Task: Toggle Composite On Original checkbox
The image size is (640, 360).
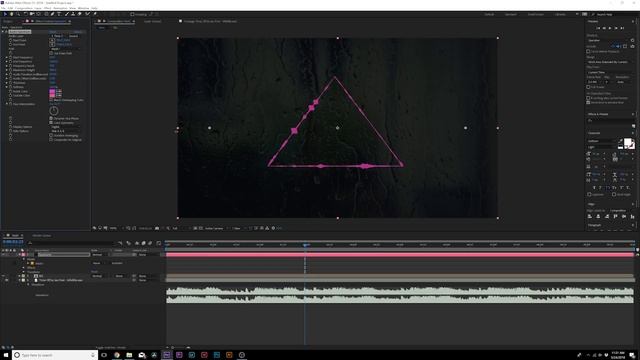Action: click(x=51, y=140)
